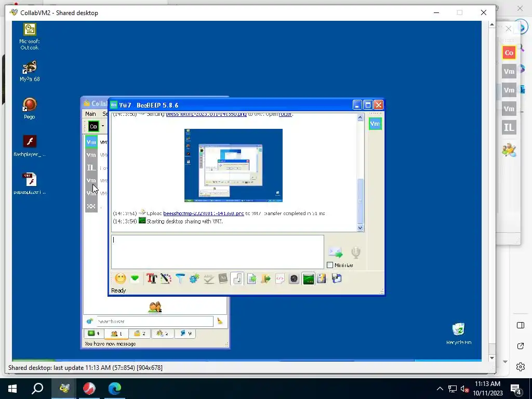Open the Recycle Bin on shared desktop

point(459,334)
